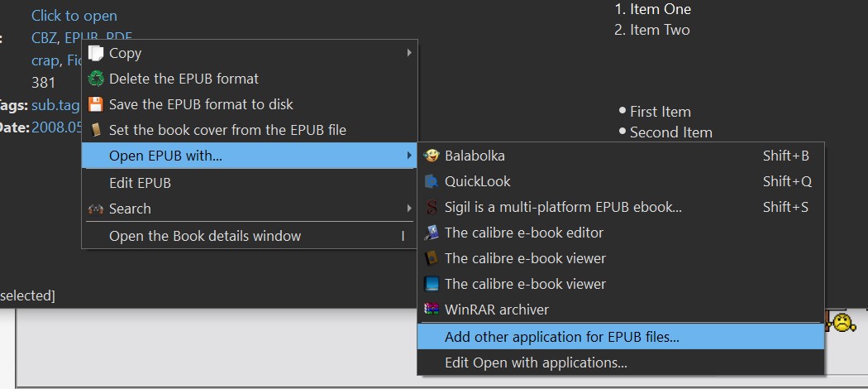Viewport: 868px width, 389px height.
Task: Select Edit Open with applications
Action: point(536,363)
